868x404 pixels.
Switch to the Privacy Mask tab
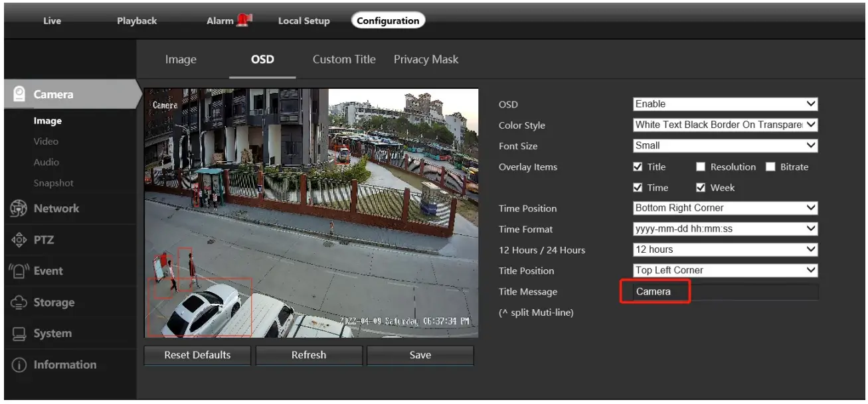(426, 60)
